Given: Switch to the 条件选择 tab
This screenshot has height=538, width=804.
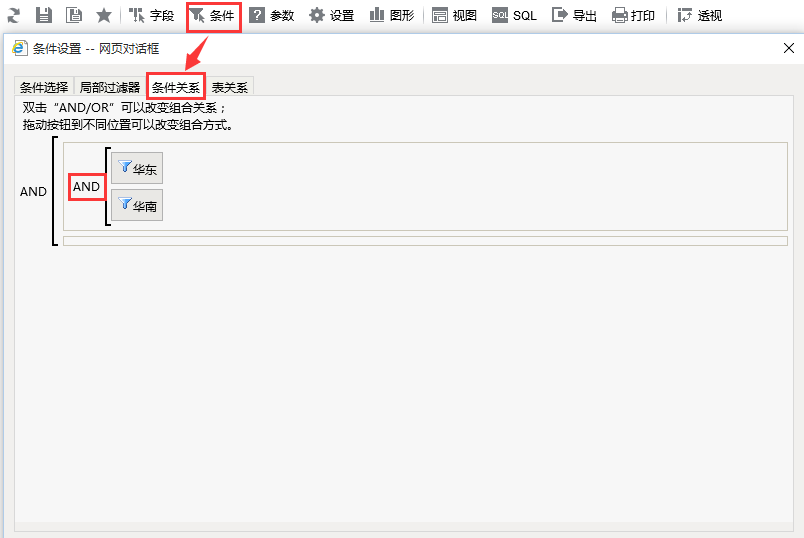Looking at the screenshot, I should [x=44, y=87].
